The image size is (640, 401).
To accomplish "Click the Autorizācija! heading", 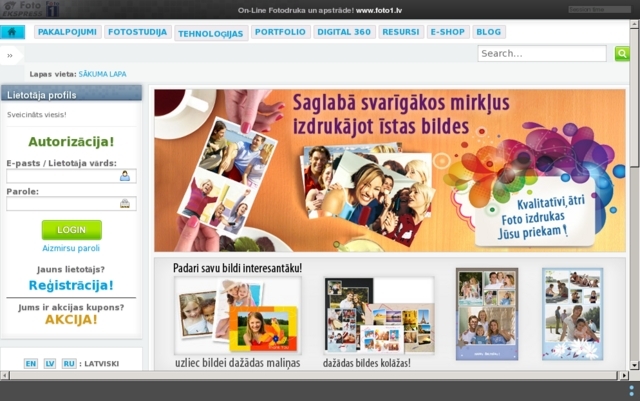I will (x=71, y=142).
